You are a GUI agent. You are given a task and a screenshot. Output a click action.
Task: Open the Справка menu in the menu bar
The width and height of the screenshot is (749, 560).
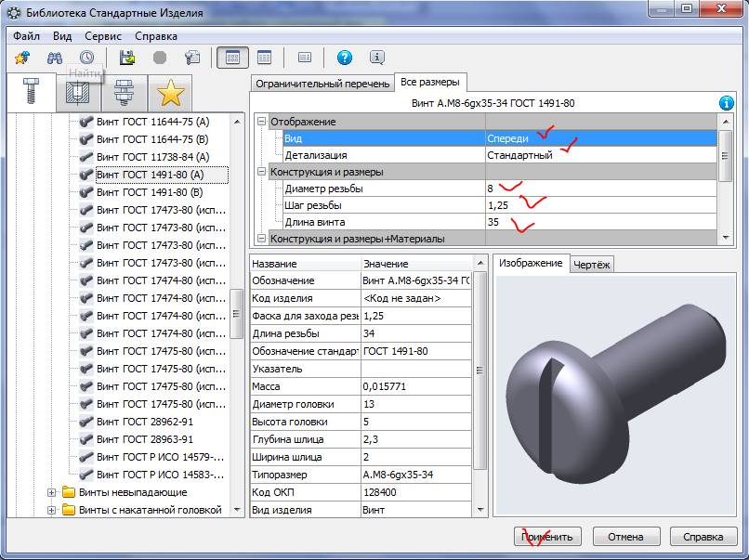[156, 36]
